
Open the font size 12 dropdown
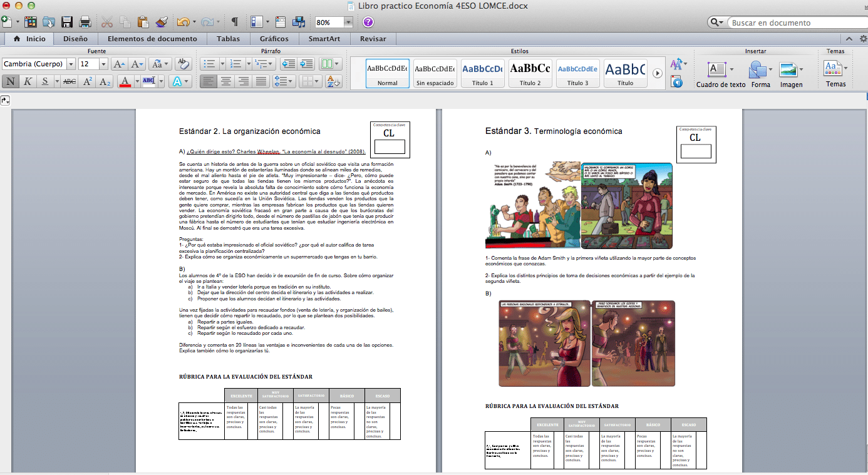tap(102, 64)
